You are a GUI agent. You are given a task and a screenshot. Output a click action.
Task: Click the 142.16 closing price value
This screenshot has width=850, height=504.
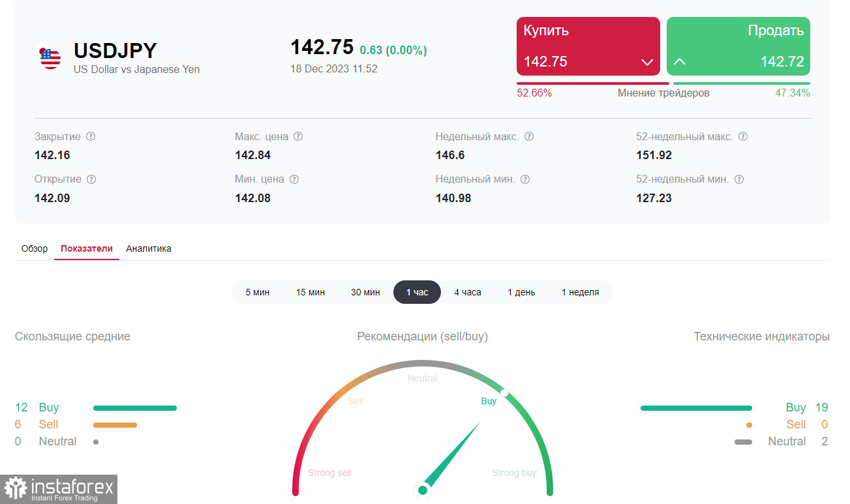pos(52,155)
